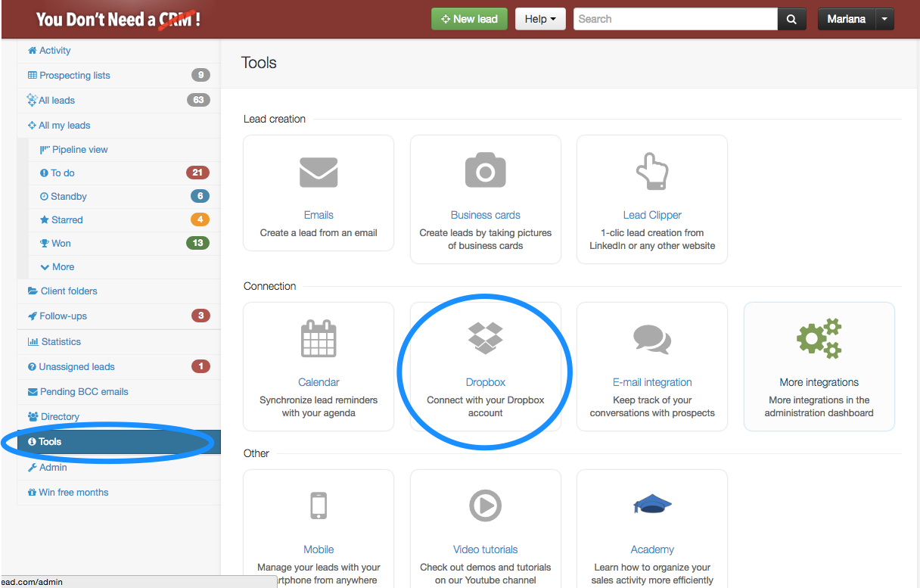Screen dimensions: 920x588
Task: Open the Activity sidebar item
Action: [119, 51]
